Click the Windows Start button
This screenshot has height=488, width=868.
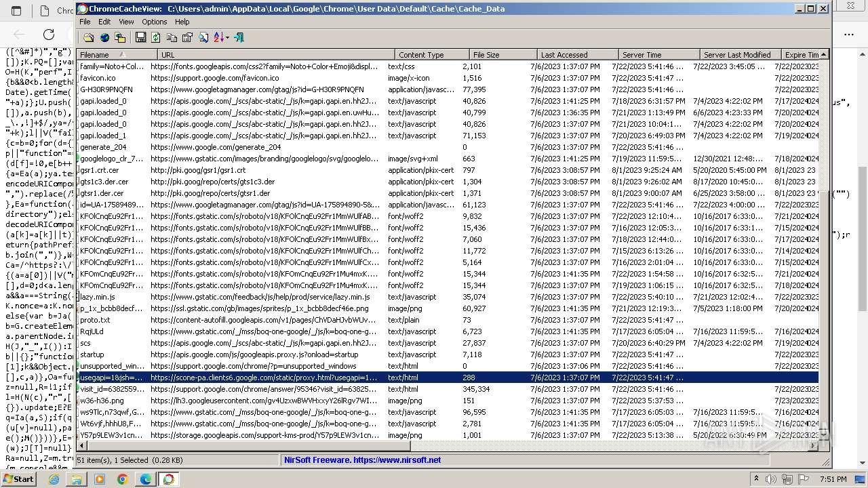(x=18, y=479)
